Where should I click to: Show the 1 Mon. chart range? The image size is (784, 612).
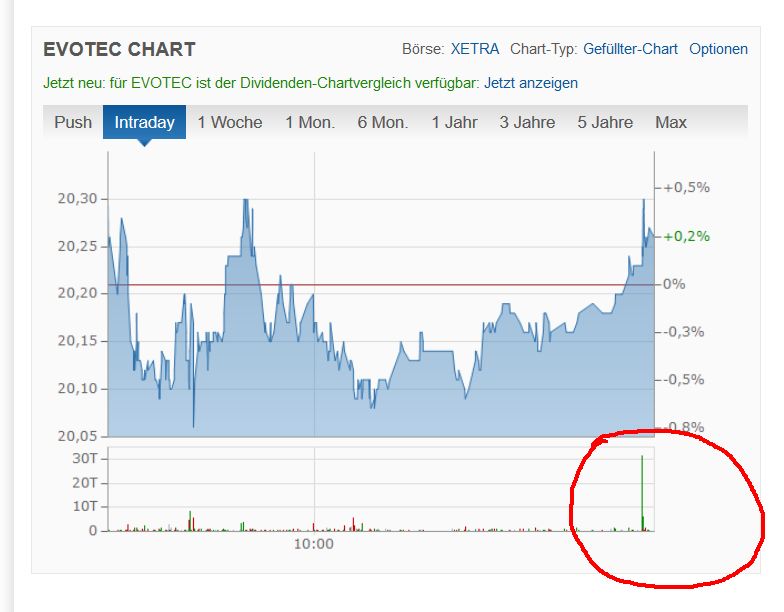tap(310, 122)
